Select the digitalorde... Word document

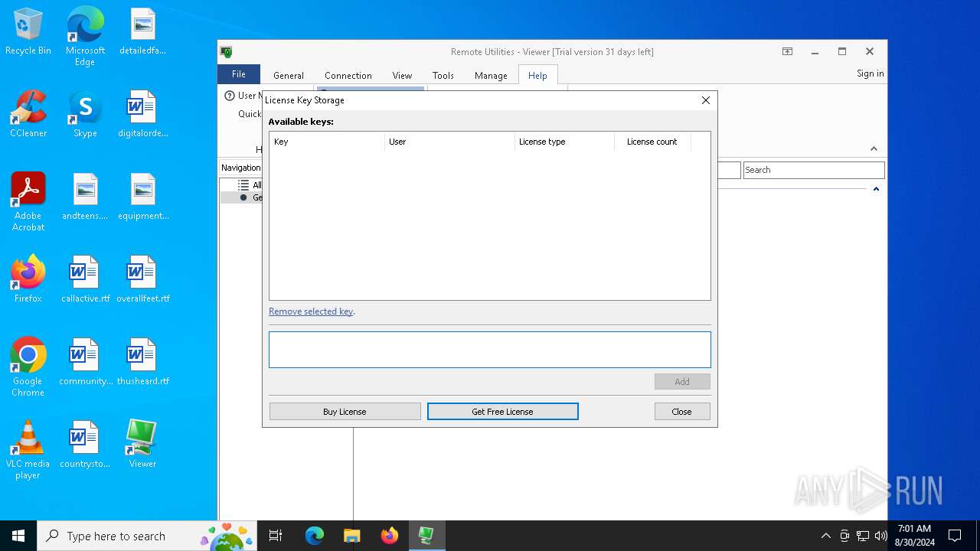tap(142, 114)
